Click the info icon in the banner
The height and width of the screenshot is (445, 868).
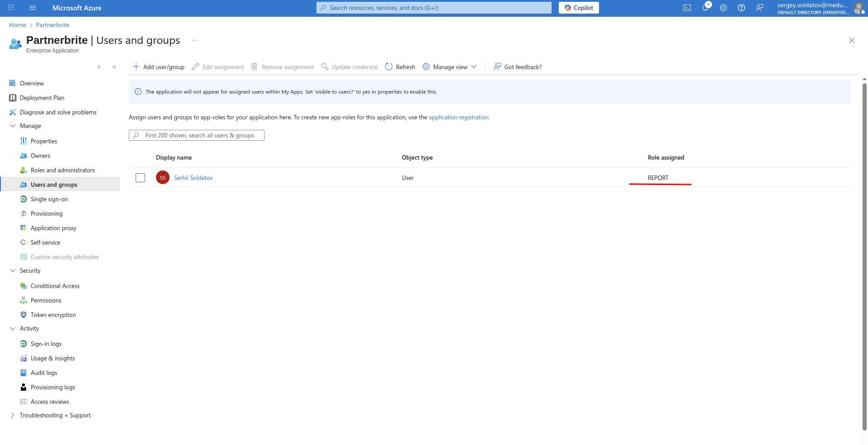point(138,92)
